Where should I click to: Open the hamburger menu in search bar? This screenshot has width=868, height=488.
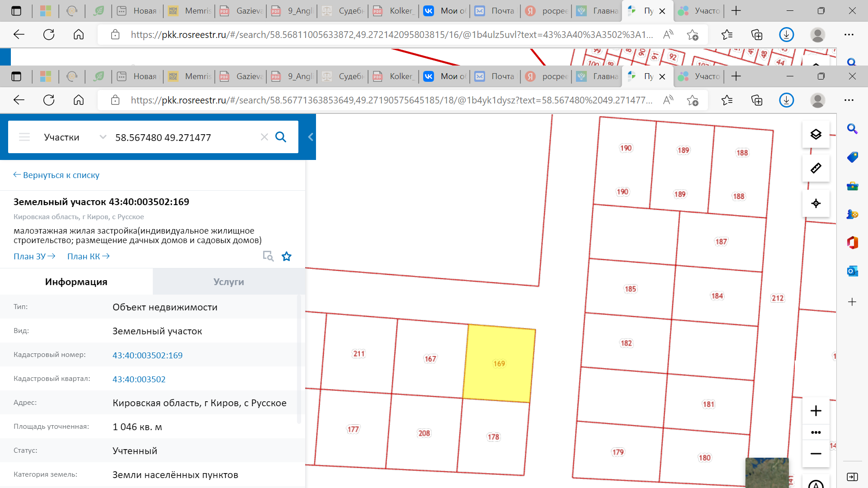click(24, 137)
